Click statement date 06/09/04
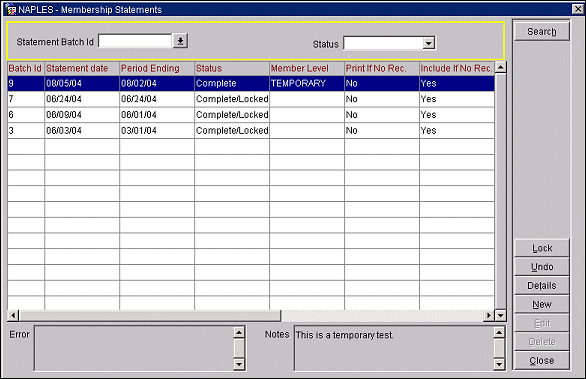586x379 pixels. [82, 115]
